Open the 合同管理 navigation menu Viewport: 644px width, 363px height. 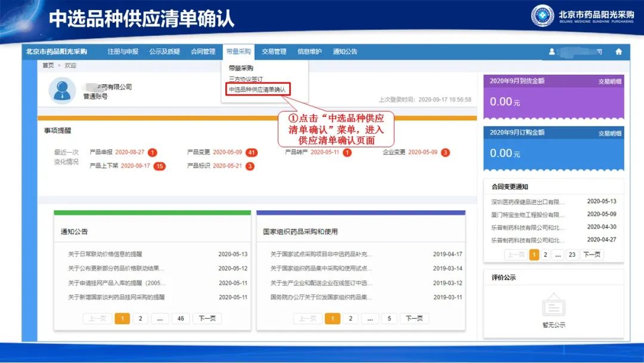click(x=203, y=52)
